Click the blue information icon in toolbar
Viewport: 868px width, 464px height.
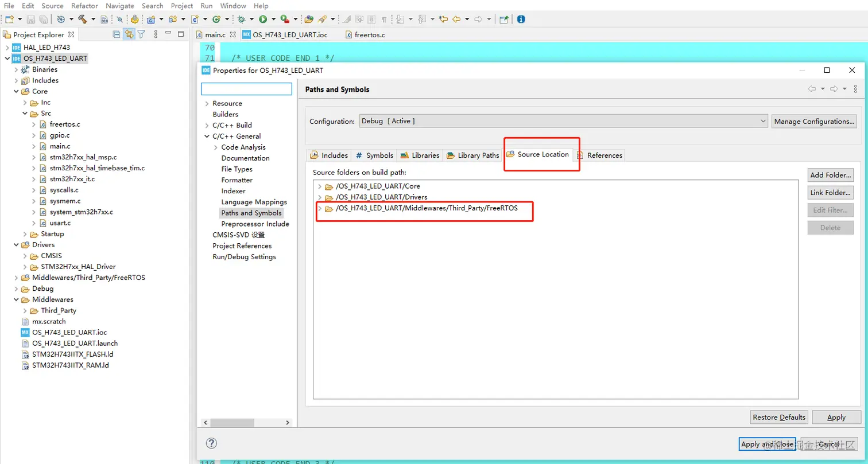point(521,19)
